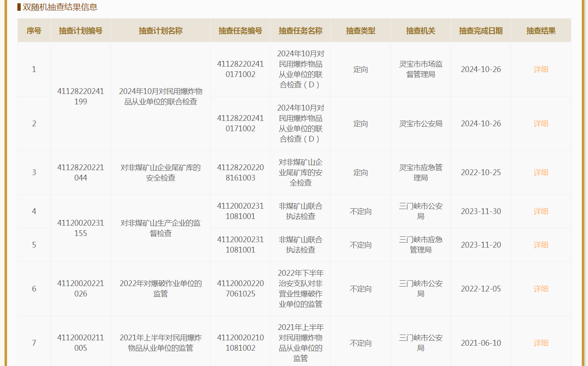Select the 抽查任务名称 column header

coord(300,31)
